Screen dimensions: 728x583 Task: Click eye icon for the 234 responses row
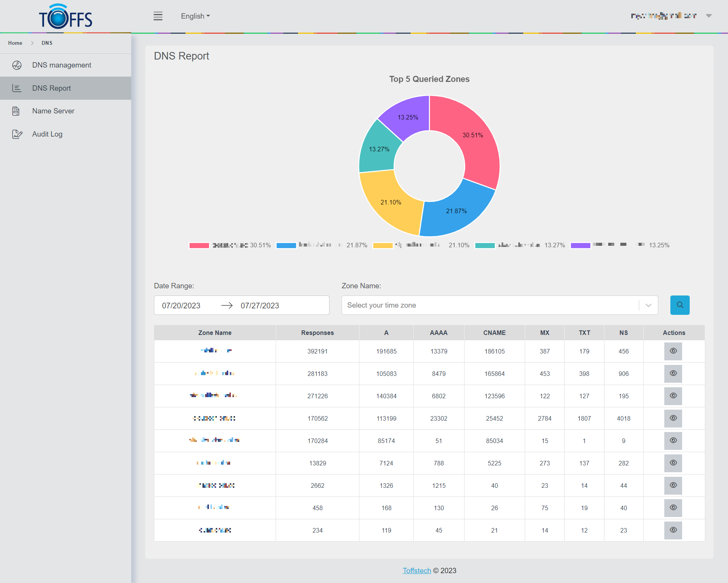click(673, 530)
